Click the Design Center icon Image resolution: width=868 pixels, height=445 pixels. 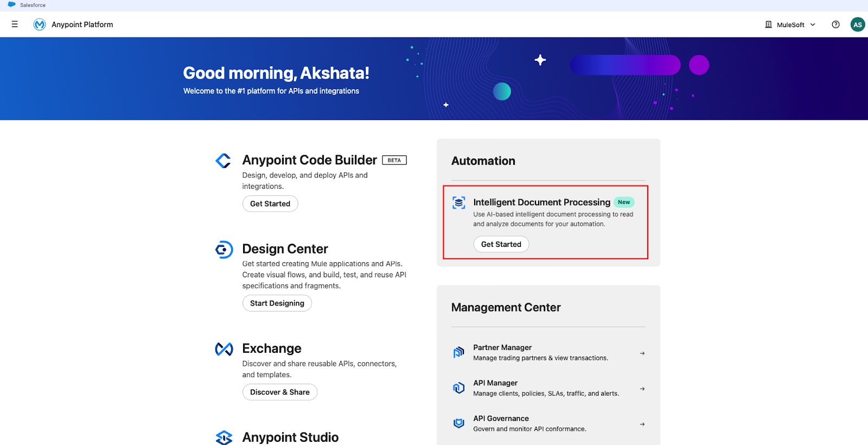224,250
